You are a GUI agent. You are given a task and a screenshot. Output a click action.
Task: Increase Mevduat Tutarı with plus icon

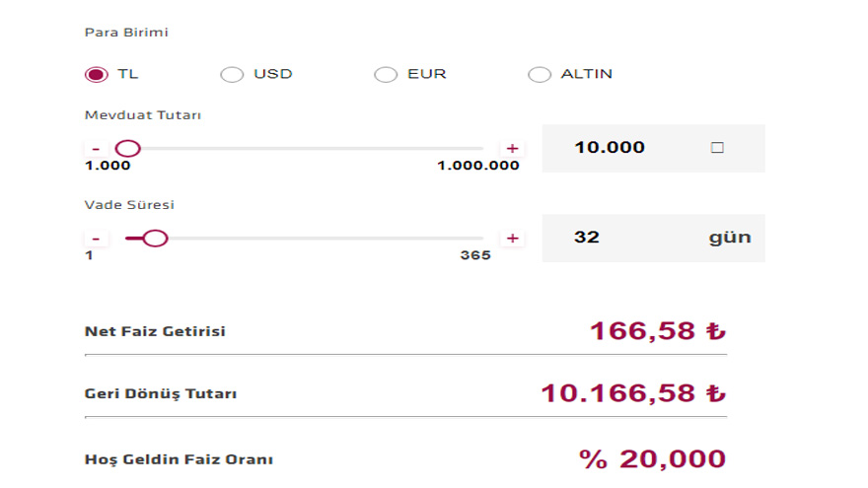pyautogui.click(x=513, y=148)
